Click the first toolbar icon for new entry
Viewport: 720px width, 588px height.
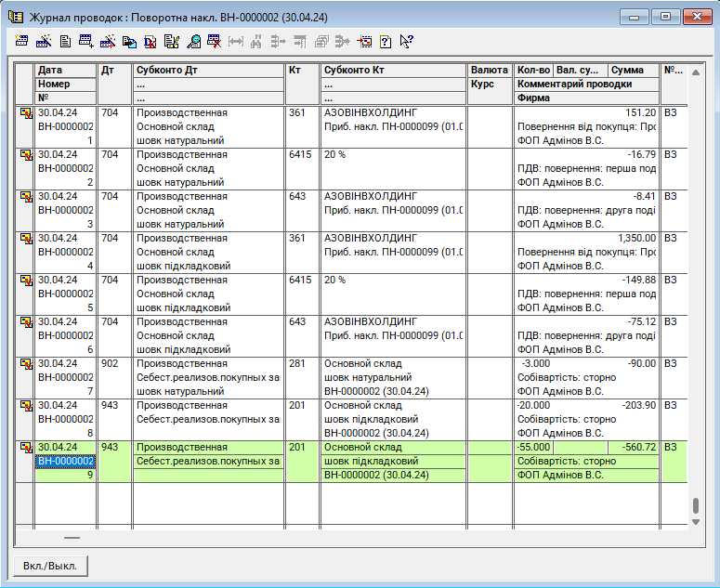pos(22,42)
